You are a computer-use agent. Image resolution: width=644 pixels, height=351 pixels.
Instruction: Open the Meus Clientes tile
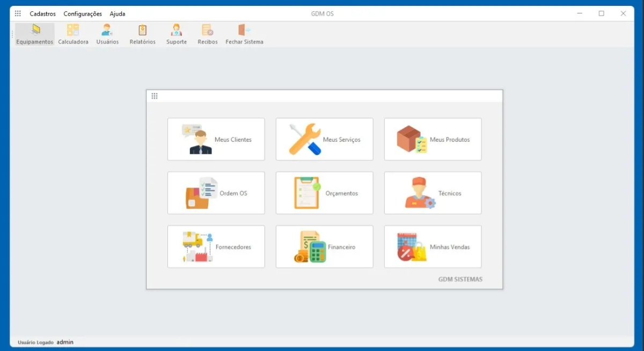[x=216, y=140]
